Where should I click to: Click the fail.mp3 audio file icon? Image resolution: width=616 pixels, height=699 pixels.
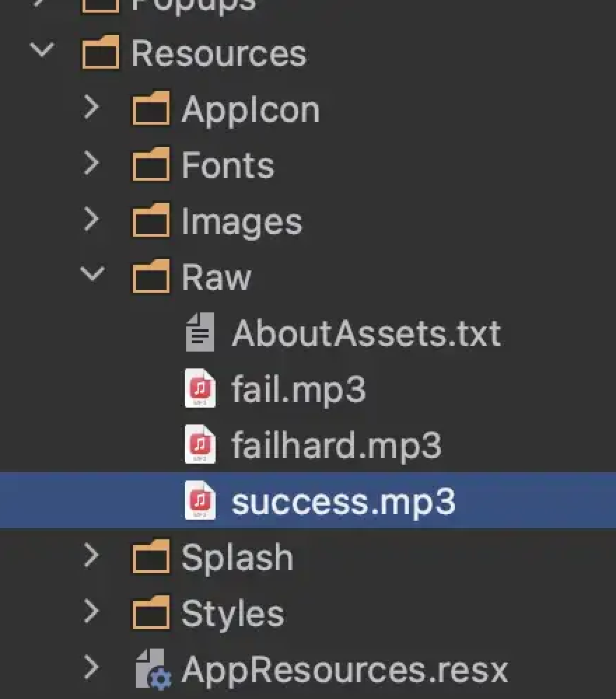200,389
